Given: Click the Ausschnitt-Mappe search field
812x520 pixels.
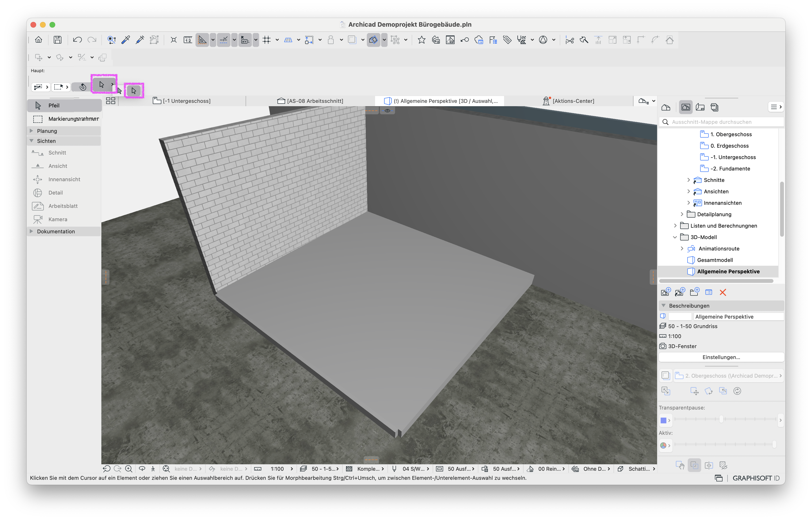Looking at the screenshot, I should click(x=721, y=122).
